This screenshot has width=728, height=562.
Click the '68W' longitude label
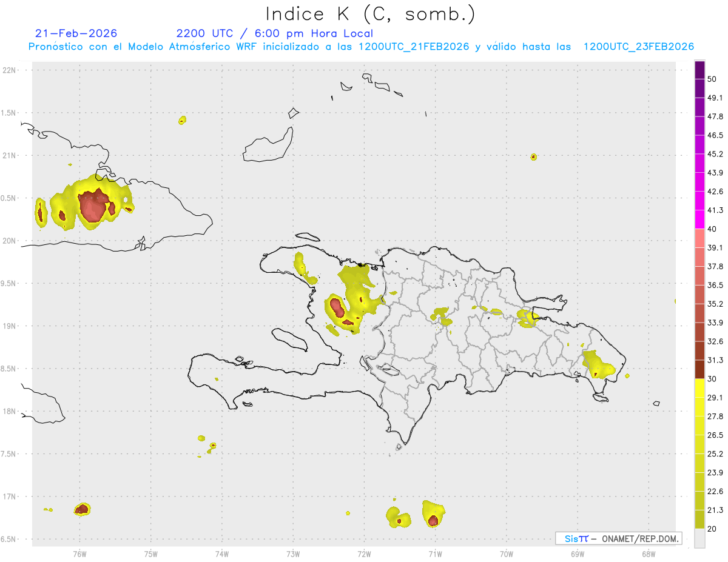pos(649,554)
